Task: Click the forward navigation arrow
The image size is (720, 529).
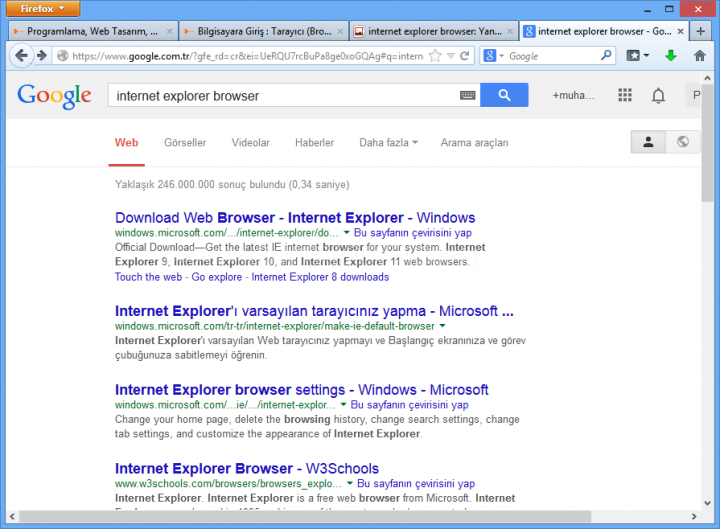Action: click(x=42, y=56)
